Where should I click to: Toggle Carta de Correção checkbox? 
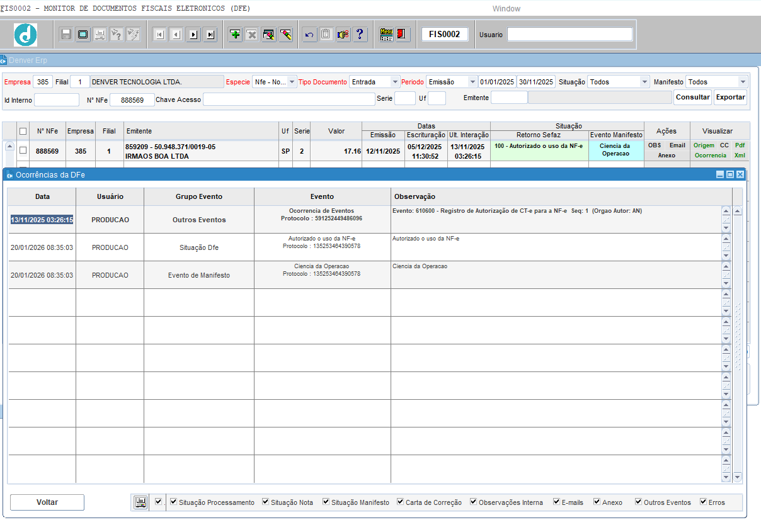coord(401,502)
